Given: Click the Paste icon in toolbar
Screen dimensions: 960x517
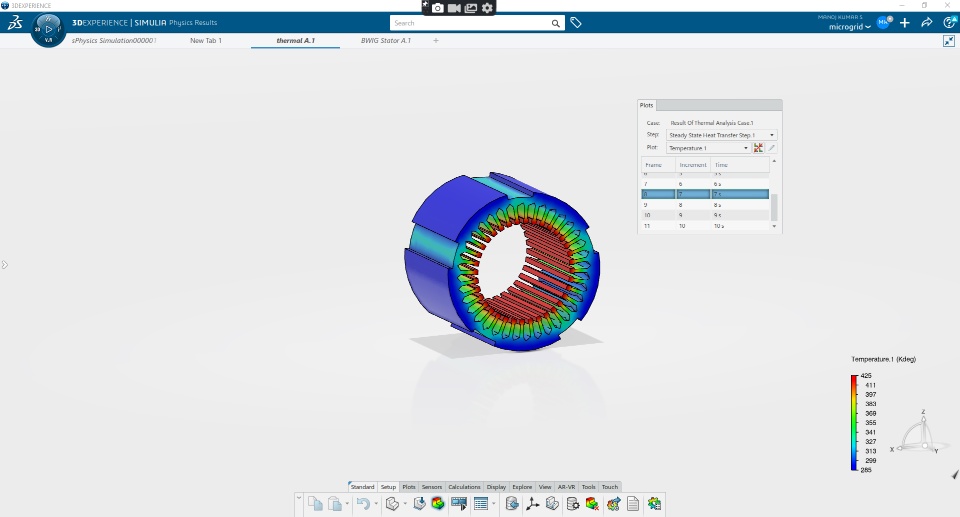Looking at the screenshot, I should [334, 504].
